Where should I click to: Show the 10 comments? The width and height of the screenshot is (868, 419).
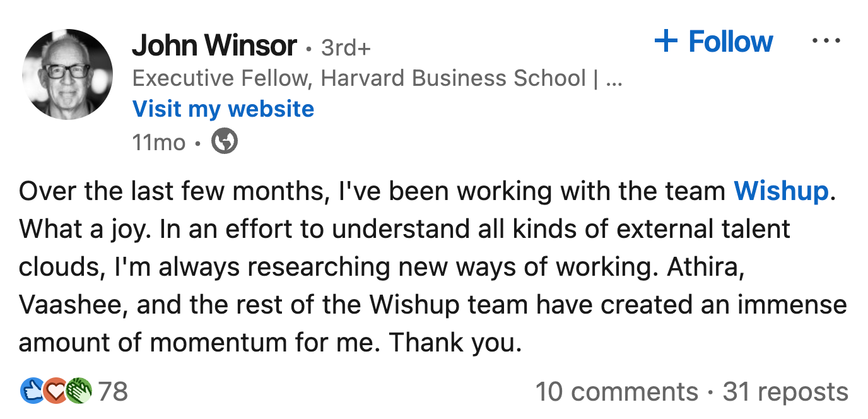(x=616, y=391)
